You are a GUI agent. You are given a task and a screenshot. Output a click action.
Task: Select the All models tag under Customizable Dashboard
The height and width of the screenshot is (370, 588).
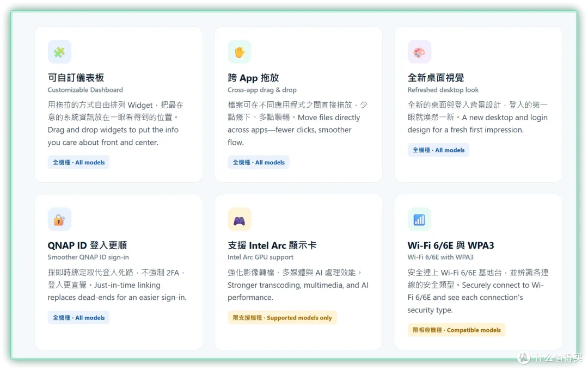click(x=78, y=162)
